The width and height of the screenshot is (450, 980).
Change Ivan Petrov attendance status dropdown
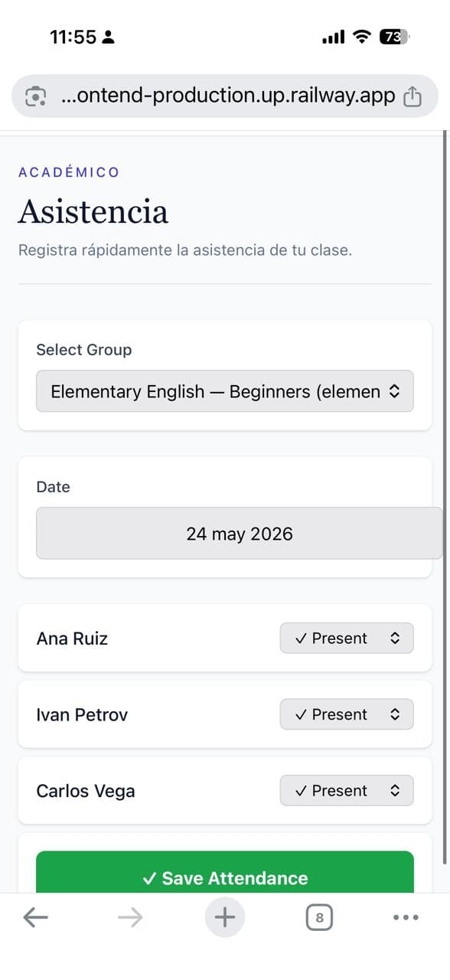tap(347, 714)
